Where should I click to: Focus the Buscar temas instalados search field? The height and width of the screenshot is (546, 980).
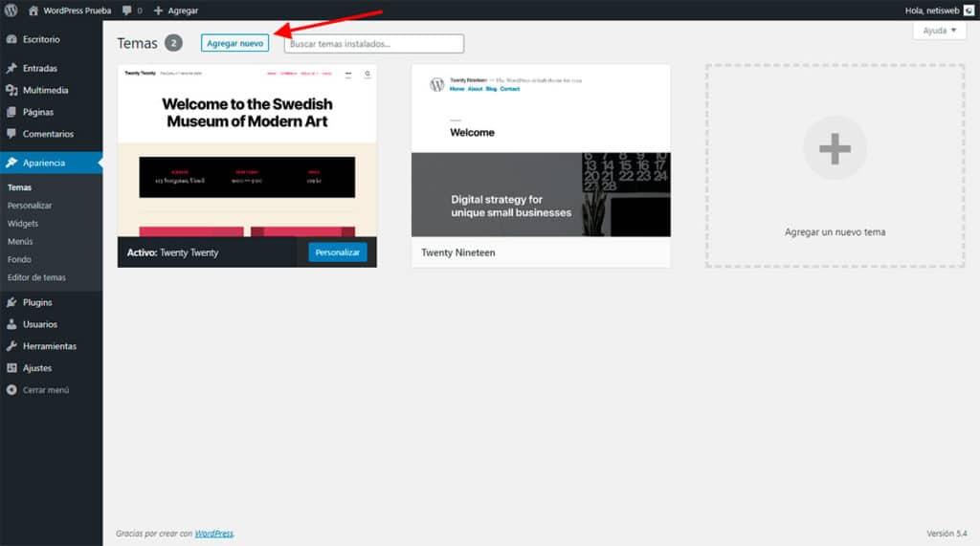374,44
